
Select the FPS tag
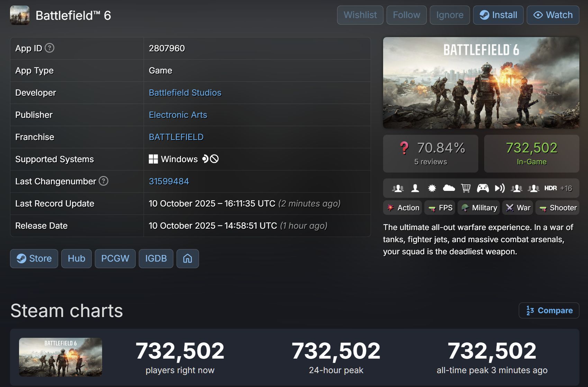click(440, 208)
